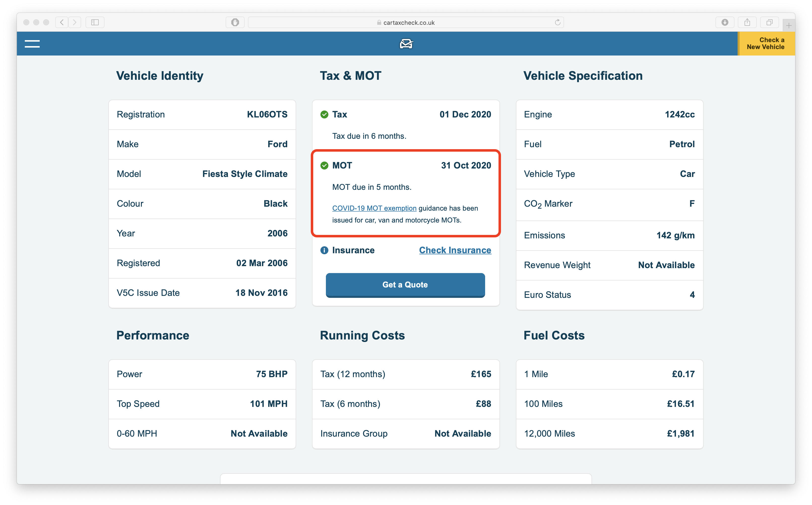Click the 1 Mile cost £0.17
Screen dimensions: 812x505
[683, 374]
